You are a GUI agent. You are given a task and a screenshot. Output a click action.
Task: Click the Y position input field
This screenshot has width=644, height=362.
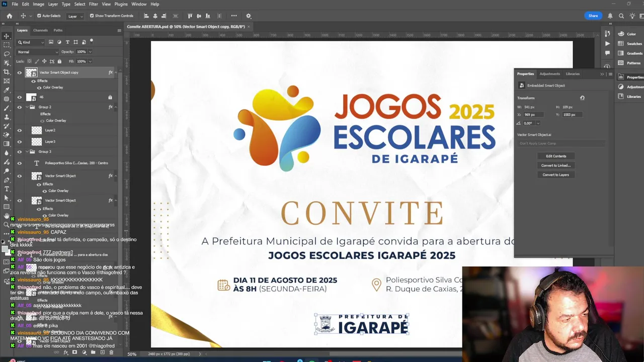click(x=573, y=115)
